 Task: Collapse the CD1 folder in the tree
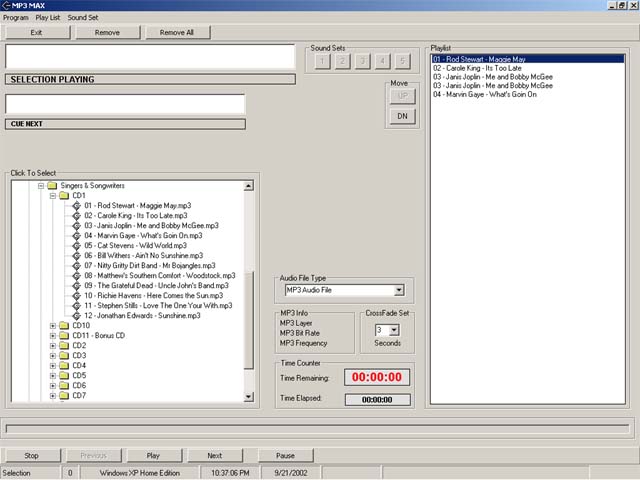click(x=52, y=196)
